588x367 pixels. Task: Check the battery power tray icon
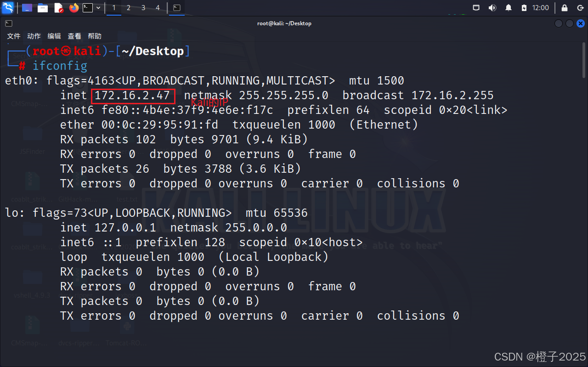click(524, 8)
